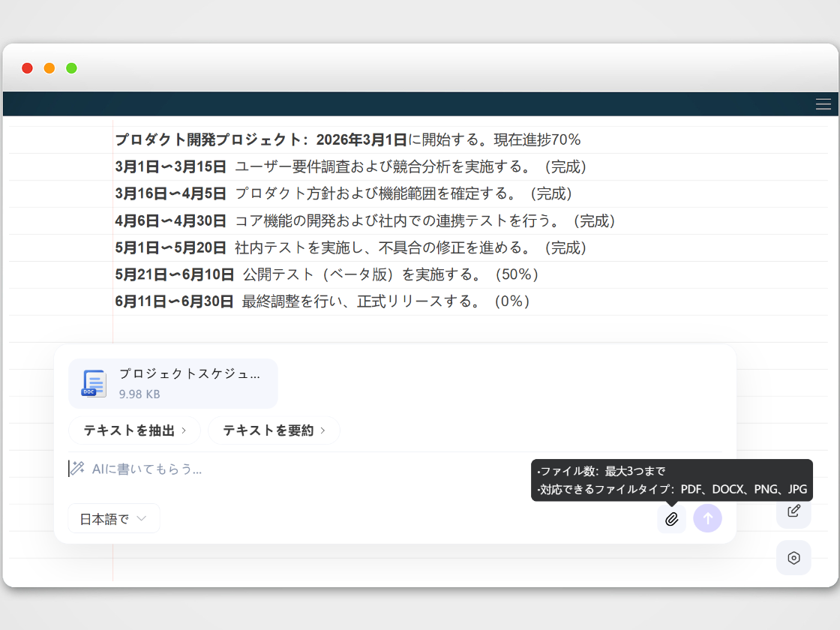
Task: Expand the chevron next to テキストを要約
Action: 323,430
